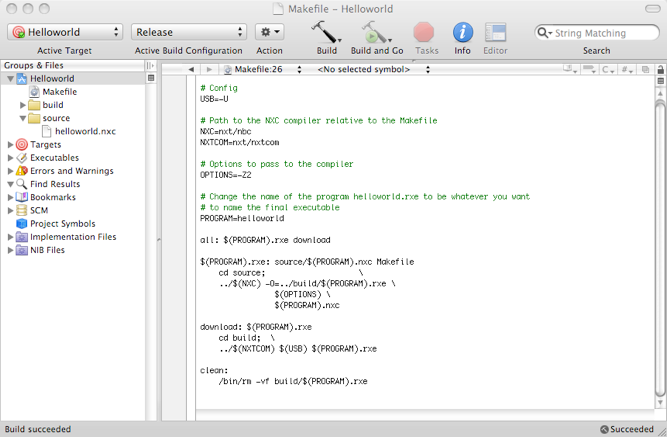667x437 pixels.
Task: Click the scroll up arrow
Action: pos(660,93)
